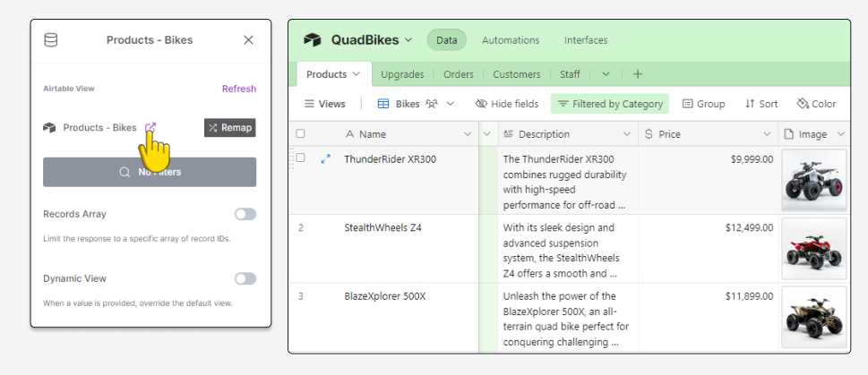Select the Staff table tab
The width and height of the screenshot is (868, 375).
(x=570, y=74)
